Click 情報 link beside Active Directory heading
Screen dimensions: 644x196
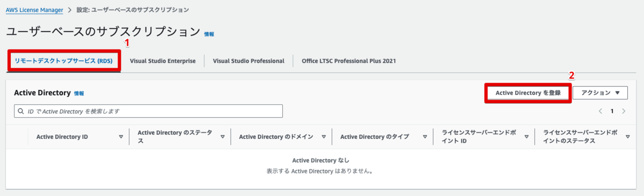point(79,93)
